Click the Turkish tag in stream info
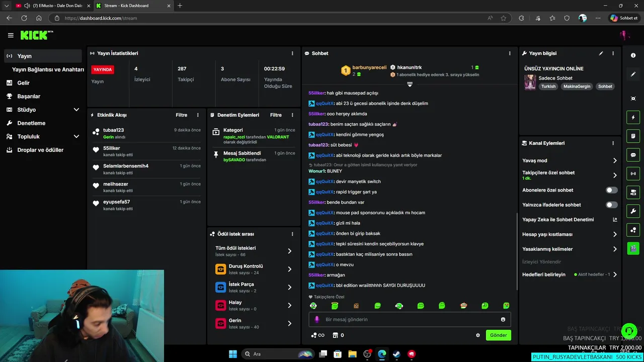Screen dimensions: 644x362 [548, 86]
